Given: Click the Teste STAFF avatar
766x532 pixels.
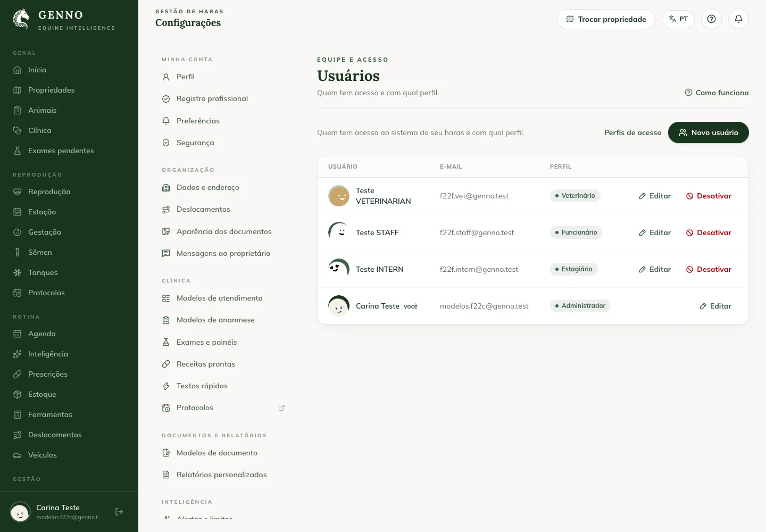Looking at the screenshot, I should point(339,232).
